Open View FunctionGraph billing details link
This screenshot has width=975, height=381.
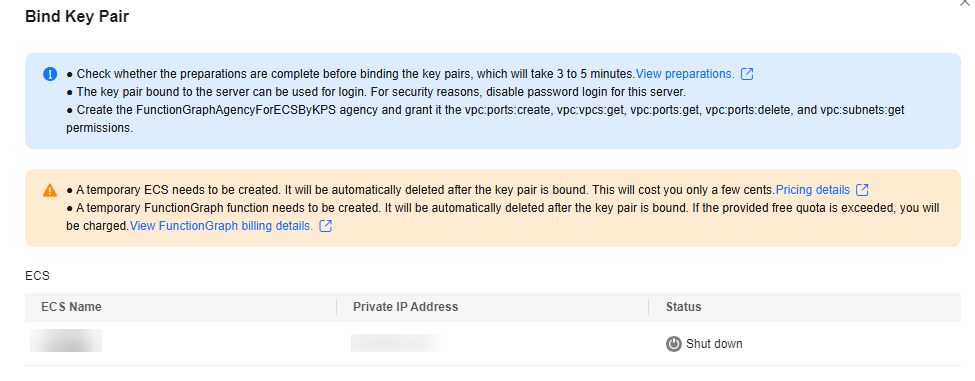pos(221,226)
